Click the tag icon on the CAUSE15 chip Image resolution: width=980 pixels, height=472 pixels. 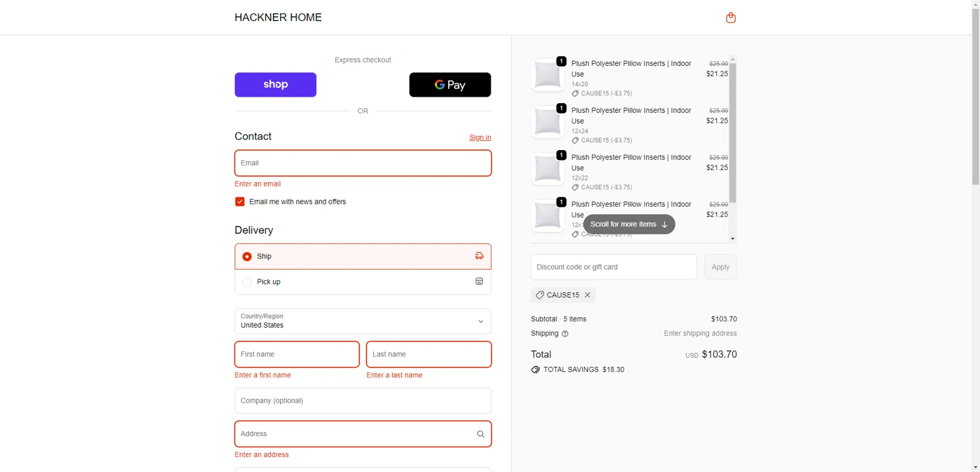pos(540,295)
